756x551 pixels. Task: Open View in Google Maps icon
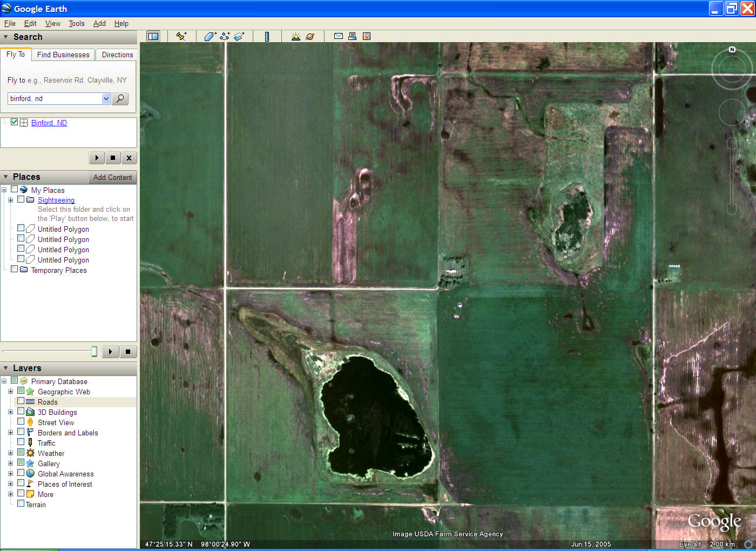click(x=367, y=36)
